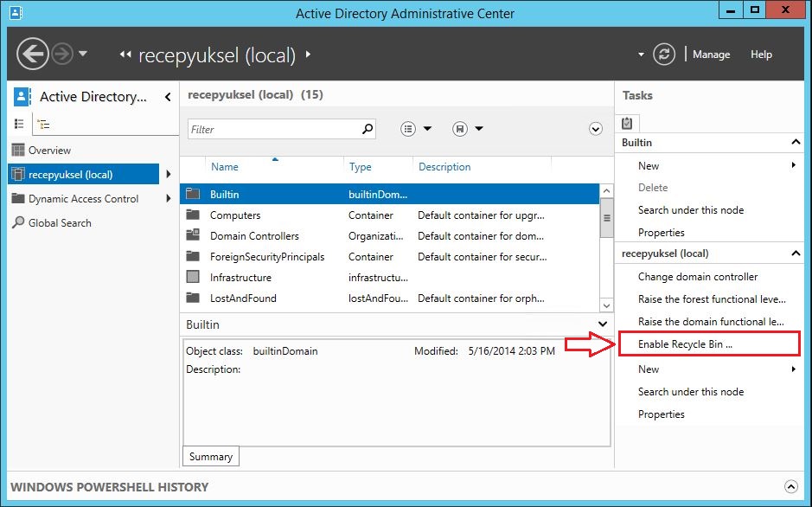
Task: Click into the Filter text box
Action: click(x=274, y=129)
